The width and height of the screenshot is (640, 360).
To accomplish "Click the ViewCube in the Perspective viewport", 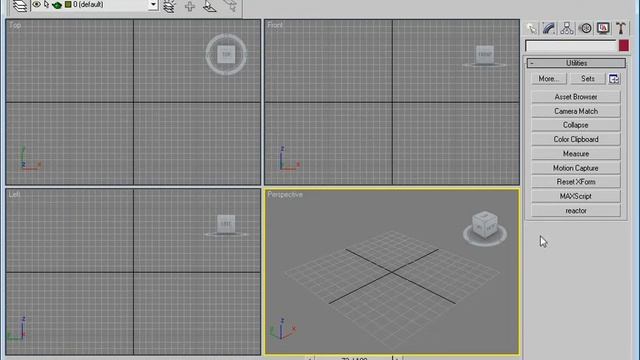I will [485, 225].
